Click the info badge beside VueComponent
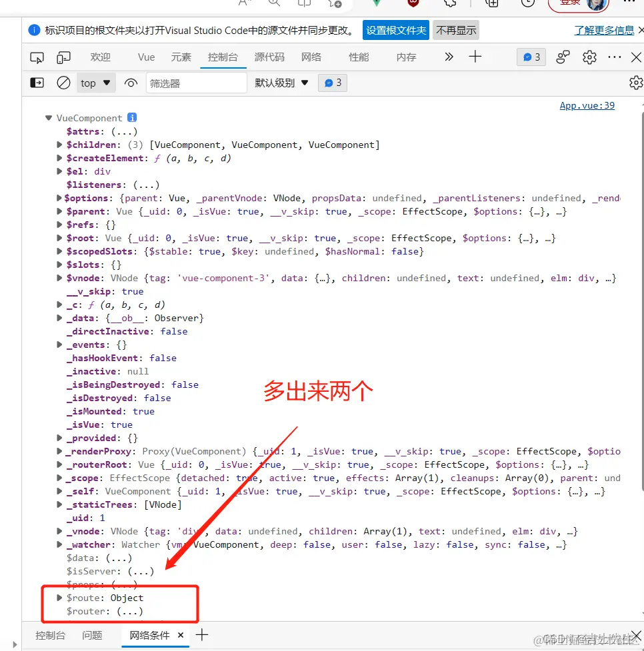Image resolution: width=644 pixels, height=651 pixels. [132, 117]
